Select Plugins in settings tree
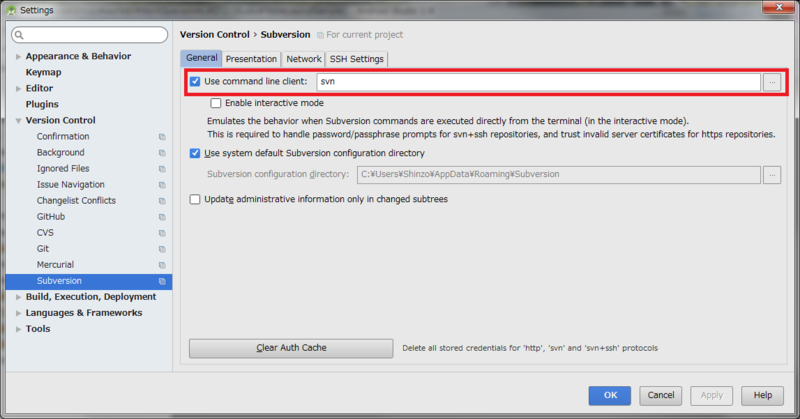This screenshot has width=800, height=419. (x=42, y=105)
